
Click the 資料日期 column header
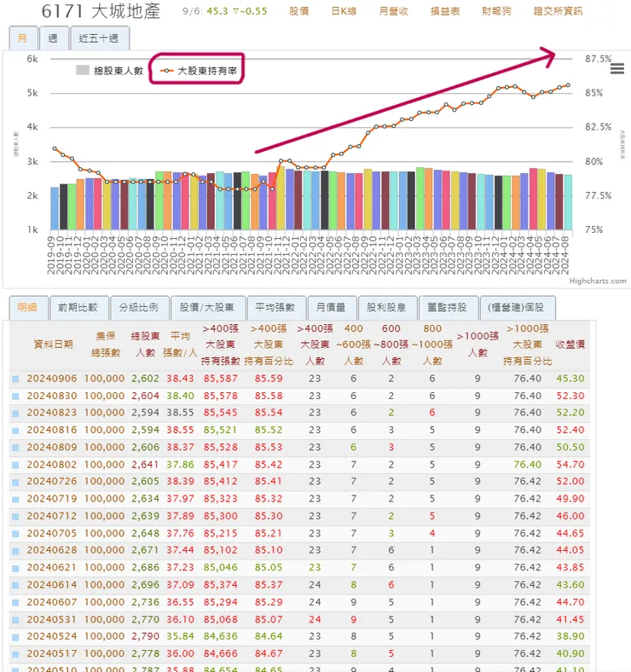tap(54, 345)
